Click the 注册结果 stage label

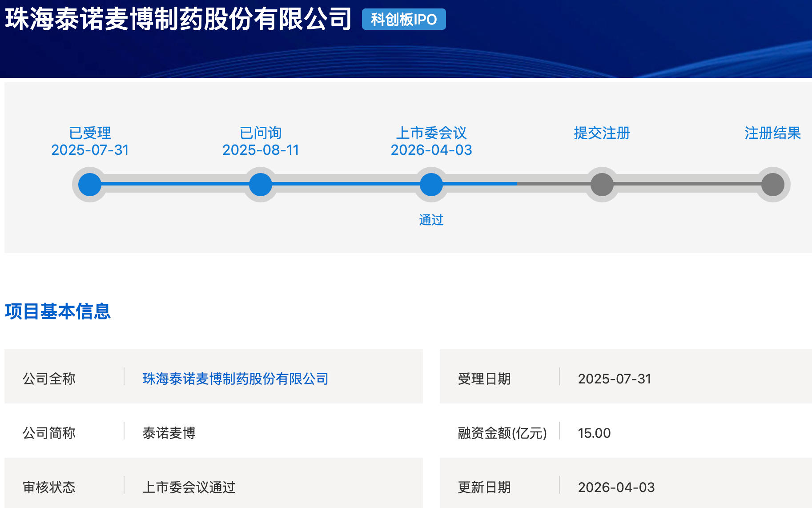coord(773,133)
